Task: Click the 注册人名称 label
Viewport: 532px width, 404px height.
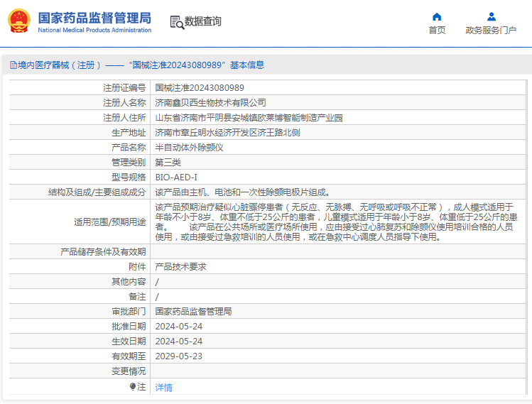Action: pyautogui.click(x=124, y=103)
